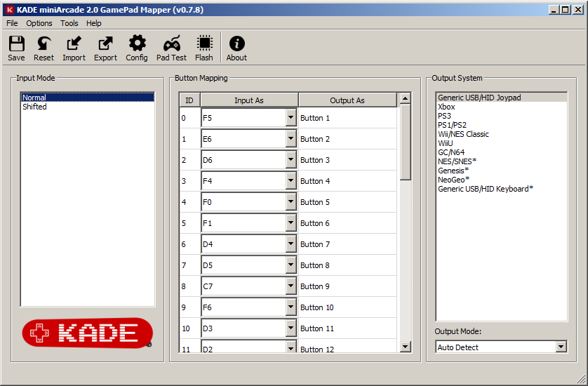Launch Pad Test from the toolbar
The height and width of the screenshot is (386, 588).
click(x=171, y=48)
